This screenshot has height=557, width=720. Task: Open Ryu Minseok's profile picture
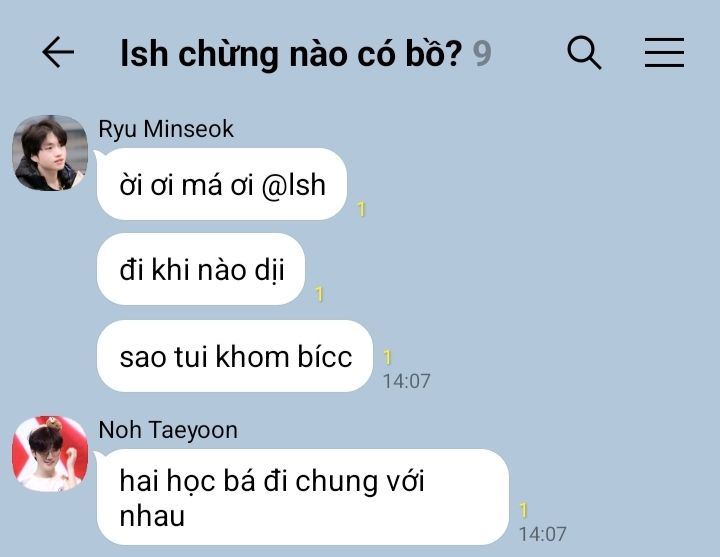50,153
